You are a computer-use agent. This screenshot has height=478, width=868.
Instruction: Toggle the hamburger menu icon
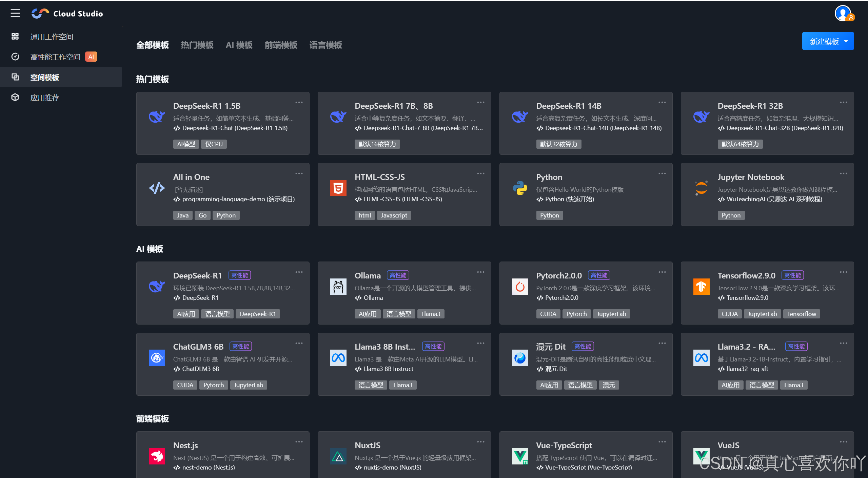(x=15, y=14)
